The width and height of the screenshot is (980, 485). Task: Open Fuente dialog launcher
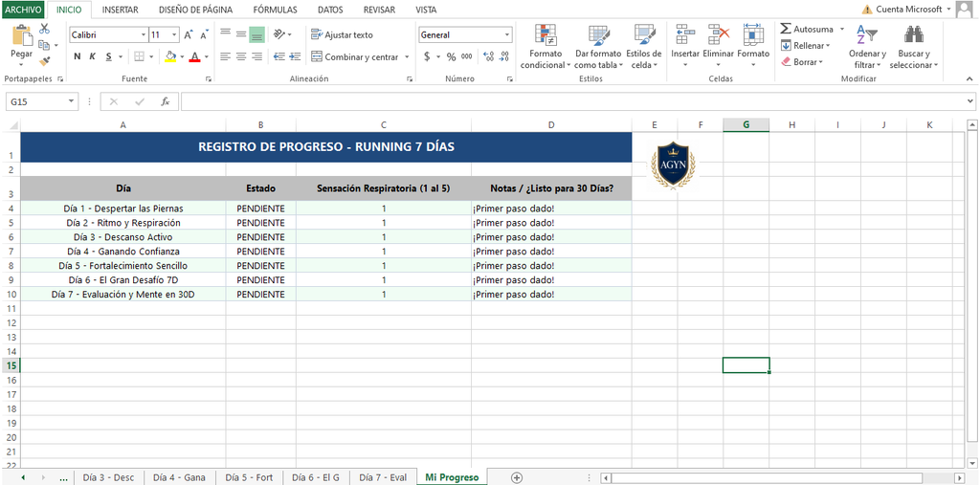click(x=208, y=79)
